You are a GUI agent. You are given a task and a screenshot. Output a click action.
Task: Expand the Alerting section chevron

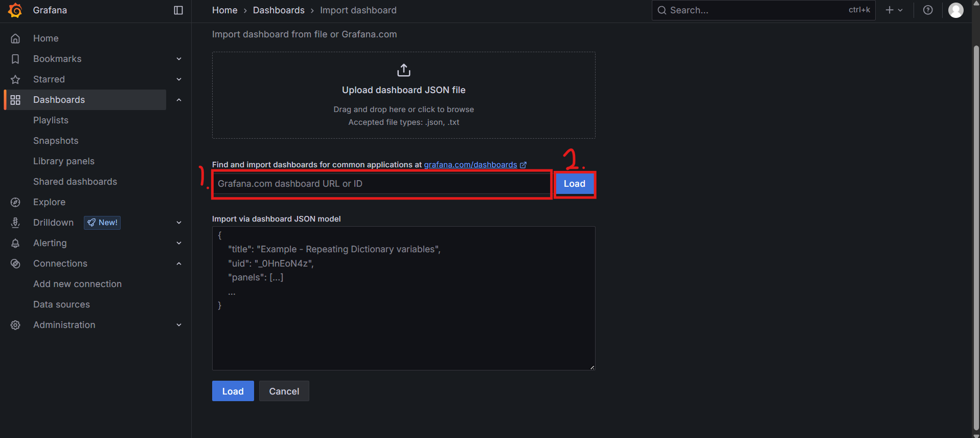click(x=179, y=243)
